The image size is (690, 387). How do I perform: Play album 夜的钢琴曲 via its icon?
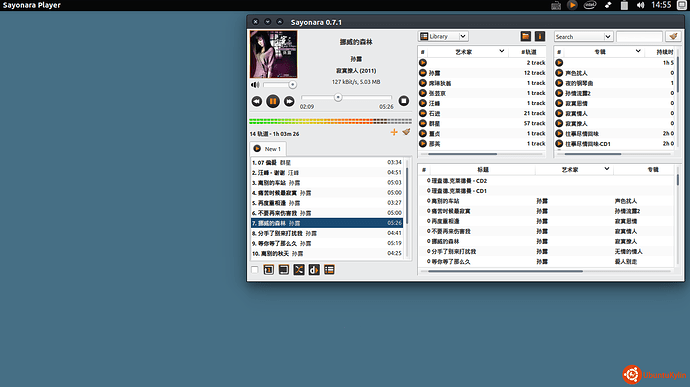click(559, 83)
